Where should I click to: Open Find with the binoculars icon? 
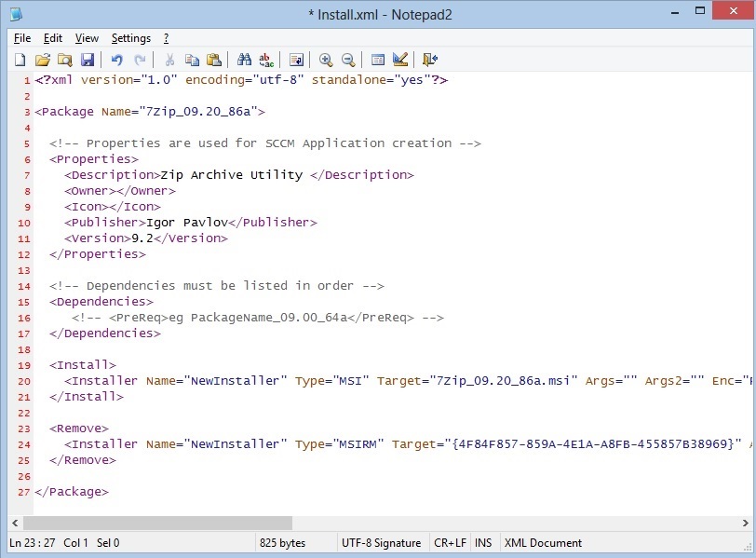point(244,60)
